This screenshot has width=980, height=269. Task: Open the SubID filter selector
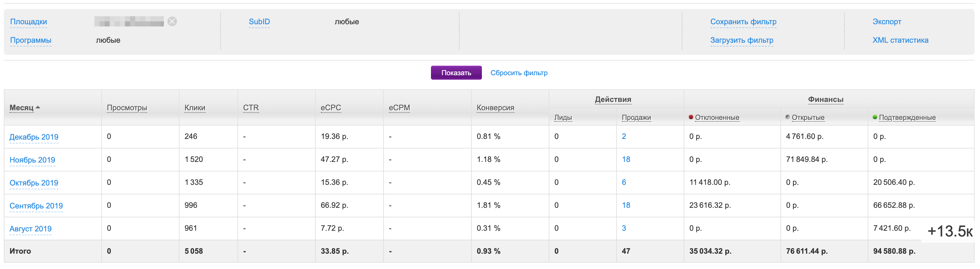[259, 22]
